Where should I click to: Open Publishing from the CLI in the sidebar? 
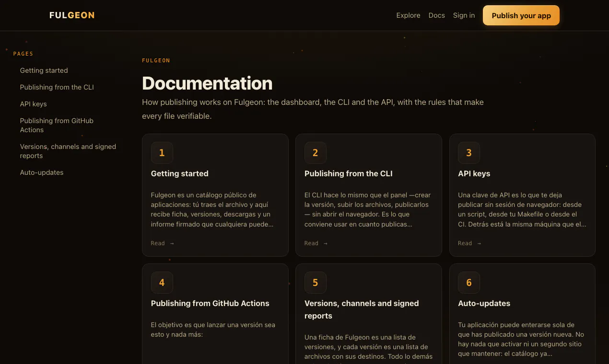click(x=57, y=87)
